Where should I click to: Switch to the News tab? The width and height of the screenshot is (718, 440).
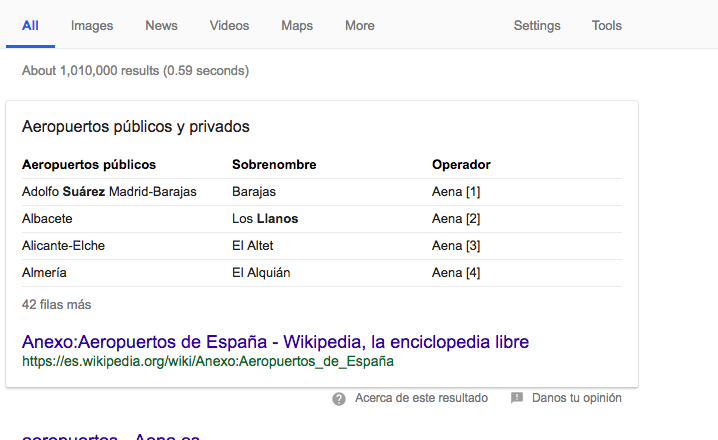point(161,26)
